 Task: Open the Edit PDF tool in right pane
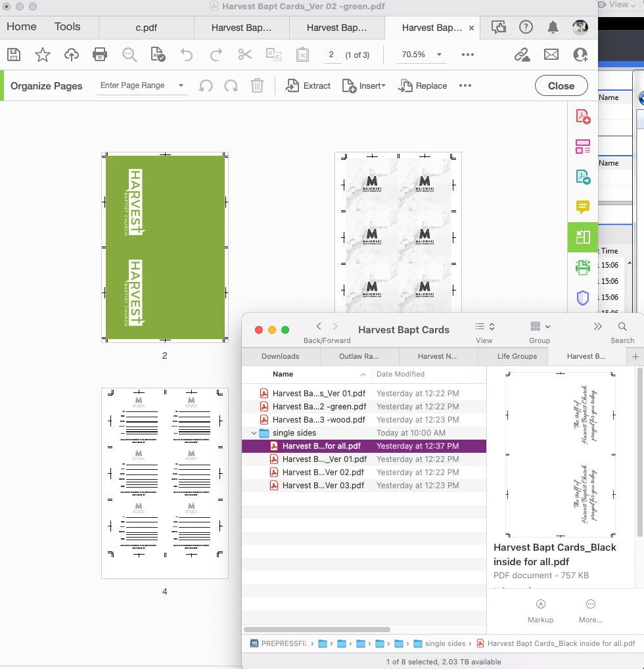click(583, 147)
